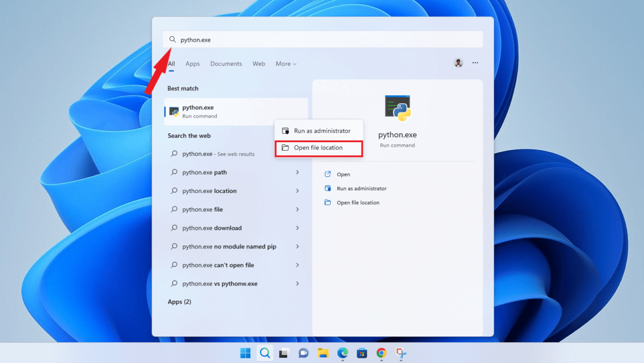This screenshot has width=644, height=363.
Task: Select 'Open file location' in the context menu
Action: [x=318, y=147]
